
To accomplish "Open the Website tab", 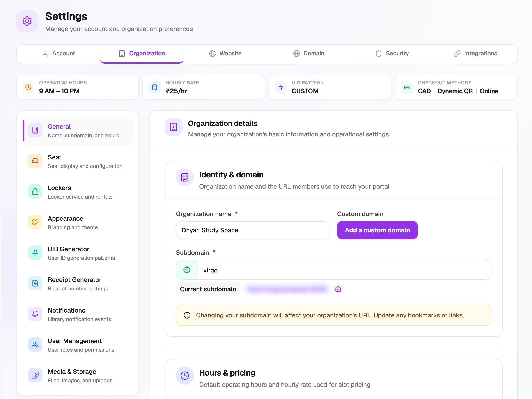I will (225, 54).
